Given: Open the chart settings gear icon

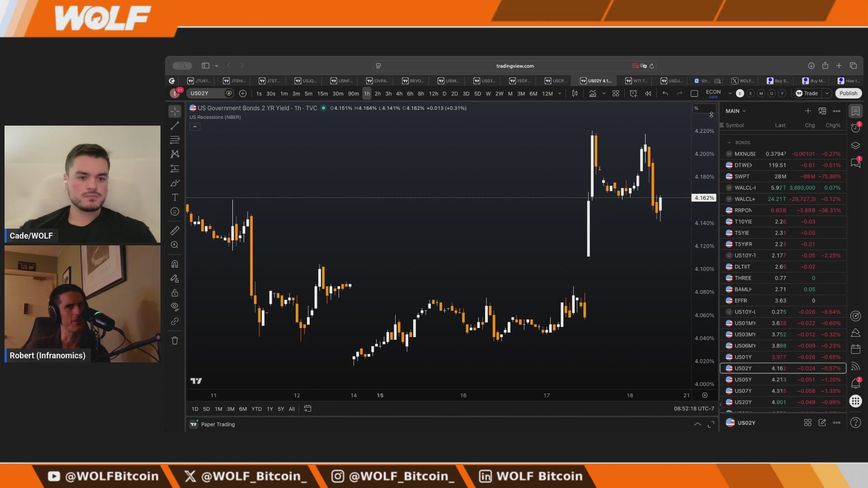Looking at the screenshot, I should [x=705, y=395].
